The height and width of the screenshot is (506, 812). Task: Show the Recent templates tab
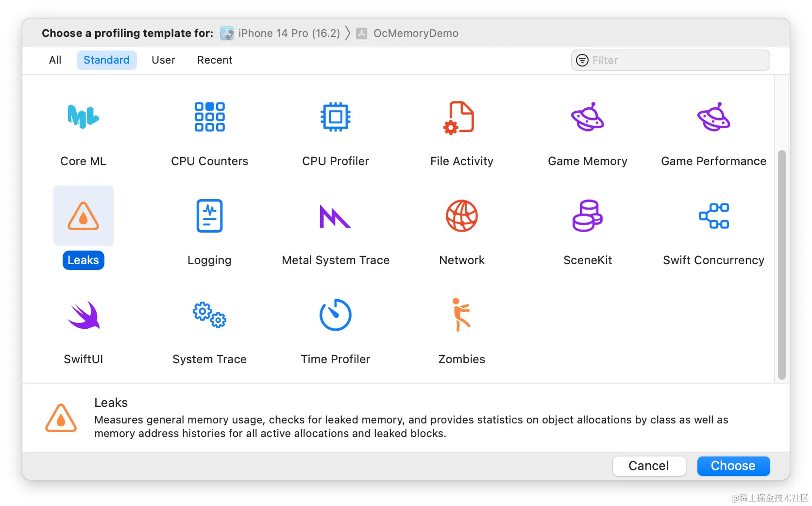click(215, 60)
